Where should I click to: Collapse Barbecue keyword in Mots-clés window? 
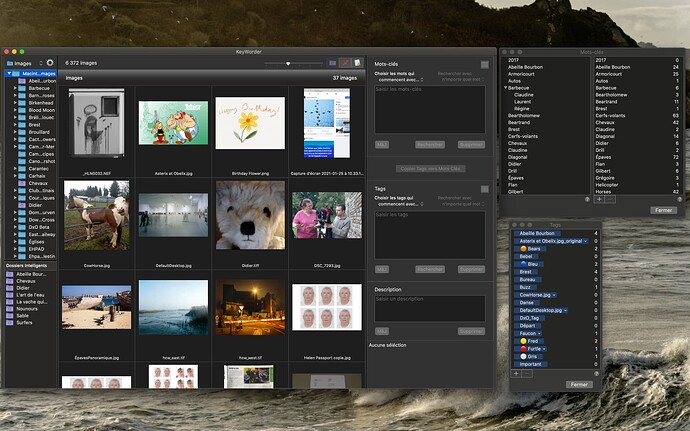[x=506, y=88]
